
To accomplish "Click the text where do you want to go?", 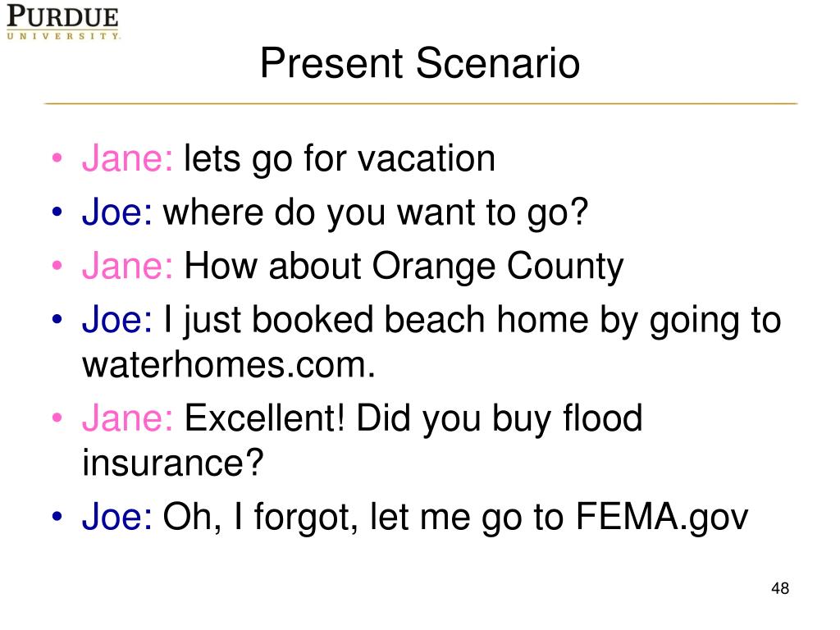I will tap(376, 212).
